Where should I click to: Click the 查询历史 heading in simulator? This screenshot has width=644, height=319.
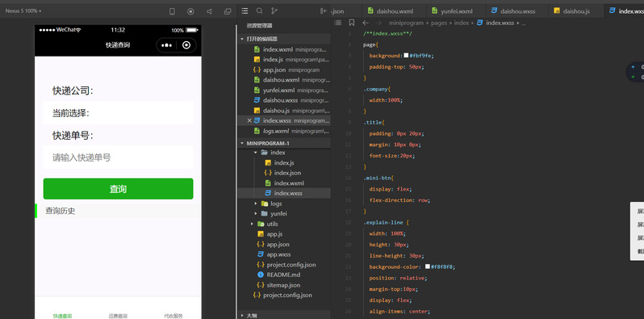click(x=61, y=211)
